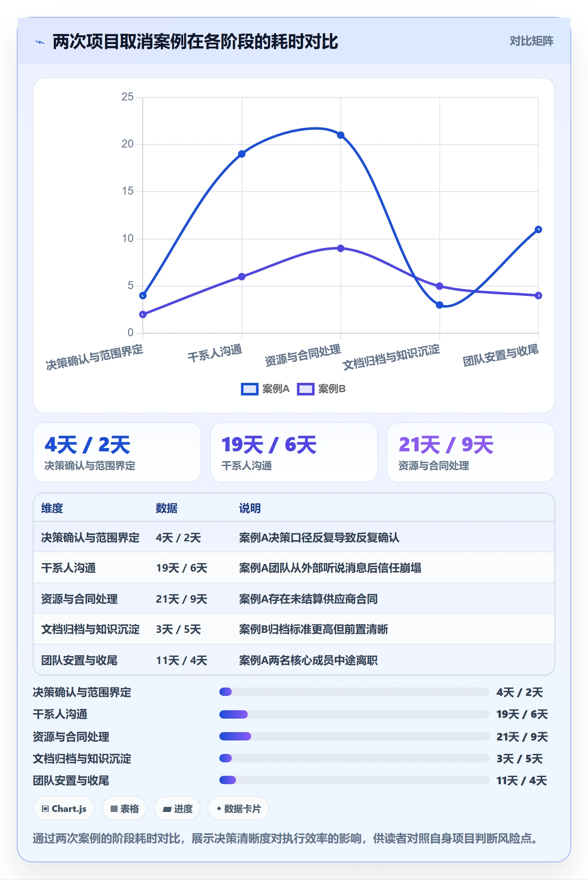Select text 案例A团队从外部听说消息后信任崩塌
Screen dimensions: 588x880
(x=330, y=568)
